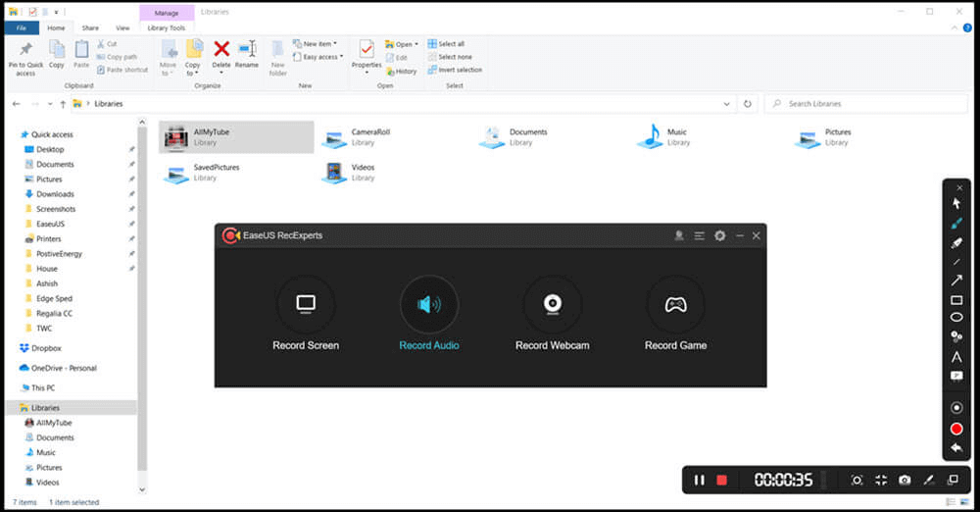Switch to the View ribbon tab
Viewport: 980px width, 512px height.
click(x=122, y=27)
